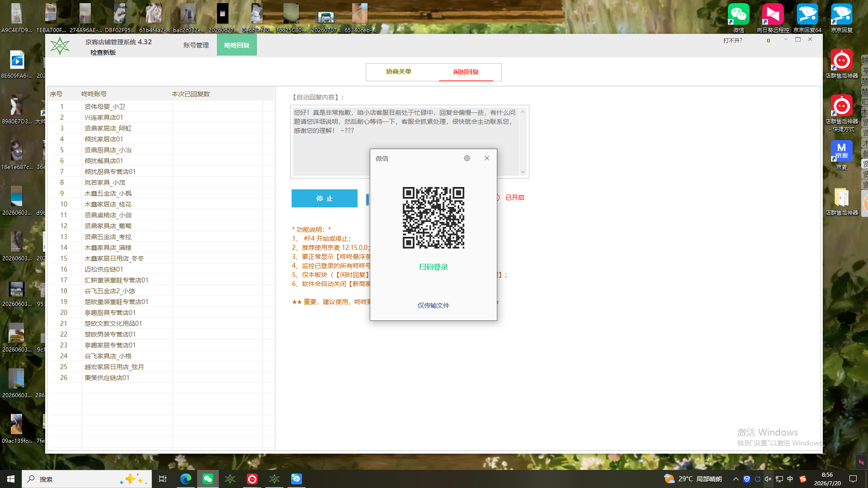Select the A9C4EFD9 desktop file icon
This screenshot has width=868, height=488.
pyautogui.click(x=17, y=18)
